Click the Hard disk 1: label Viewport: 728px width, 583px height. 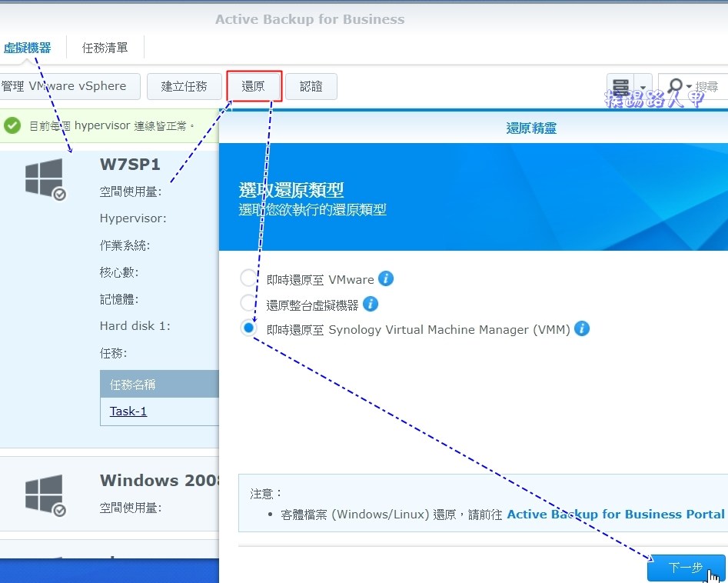point(135,326)
